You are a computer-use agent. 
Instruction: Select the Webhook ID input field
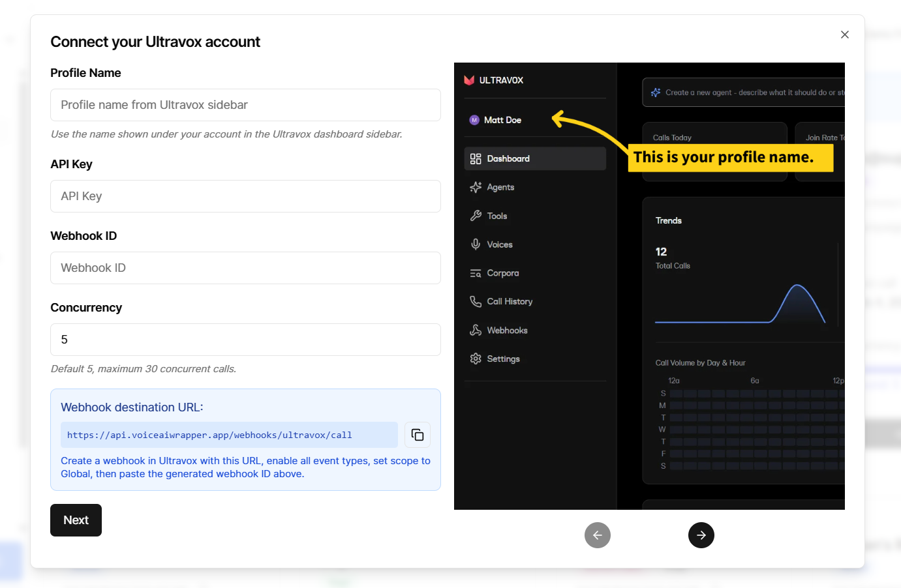[245, 268]
